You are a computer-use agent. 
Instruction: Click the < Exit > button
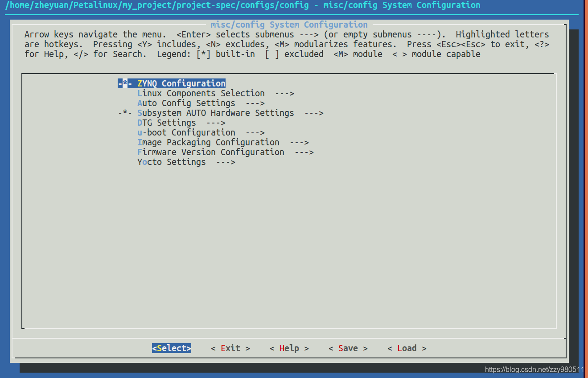pos(230,348)
